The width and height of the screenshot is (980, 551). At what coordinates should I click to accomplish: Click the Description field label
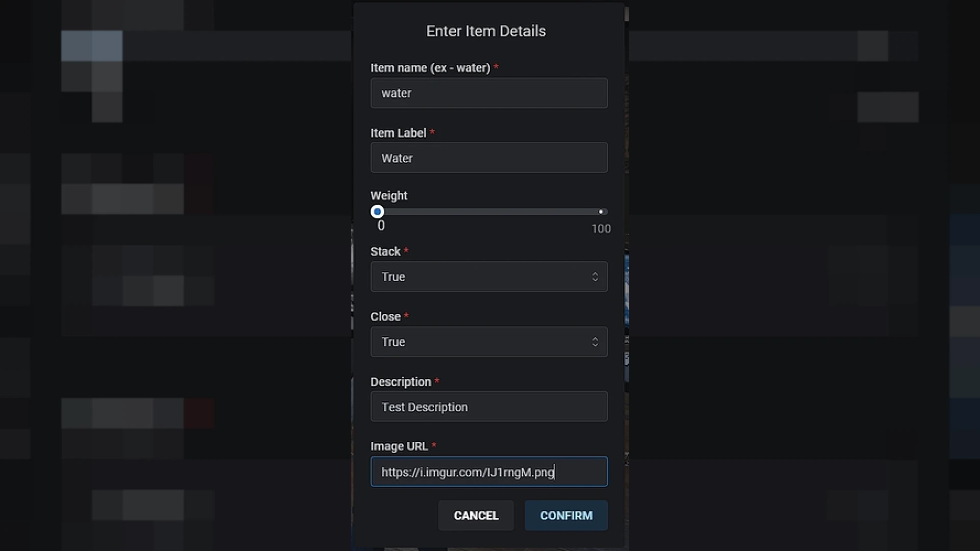click(401, 382)
